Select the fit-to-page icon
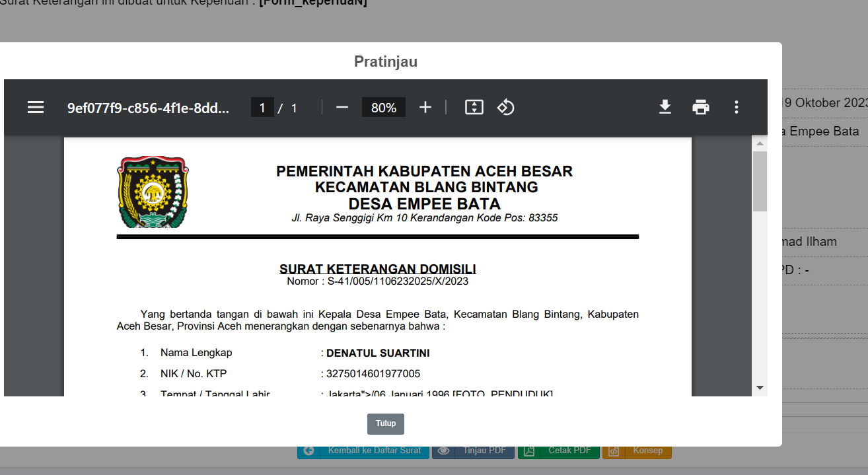 pyautogui.click(x=473, y=107)
